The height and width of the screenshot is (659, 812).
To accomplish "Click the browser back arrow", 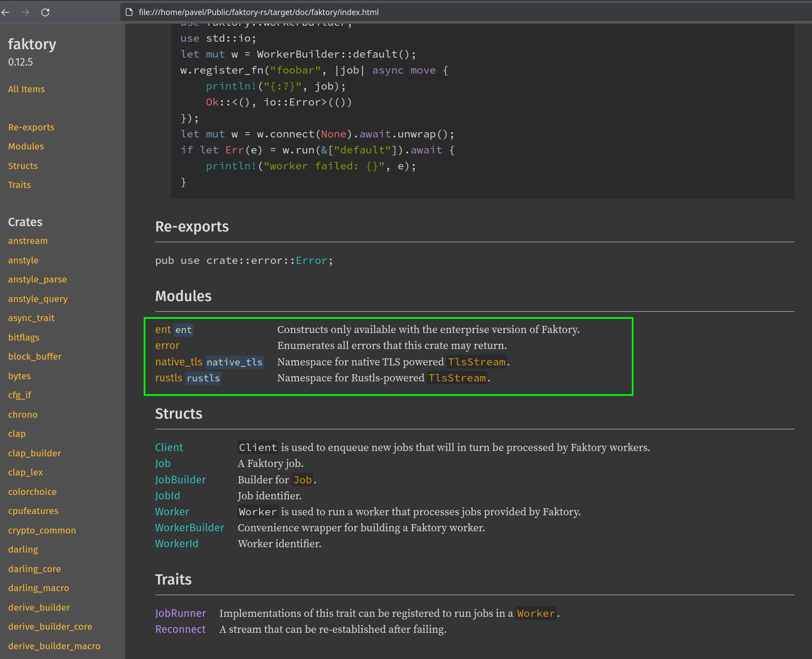I will click(x=6, y=12).
